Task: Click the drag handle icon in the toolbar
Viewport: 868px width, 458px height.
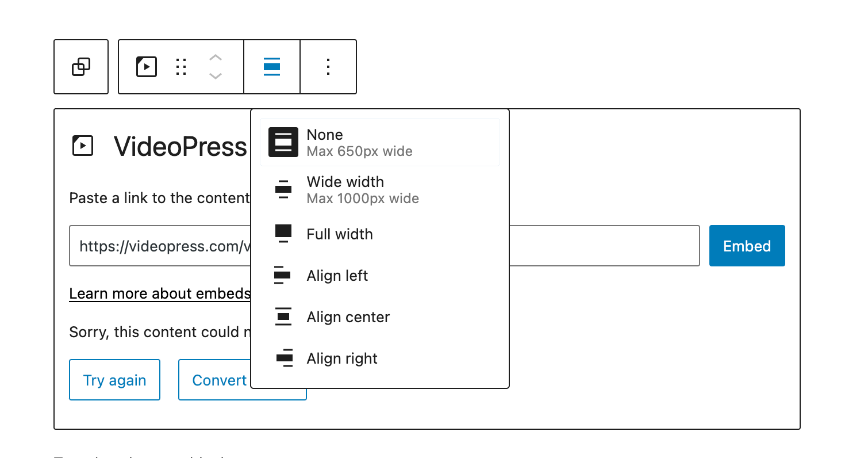Action: (x=180, y=66)
